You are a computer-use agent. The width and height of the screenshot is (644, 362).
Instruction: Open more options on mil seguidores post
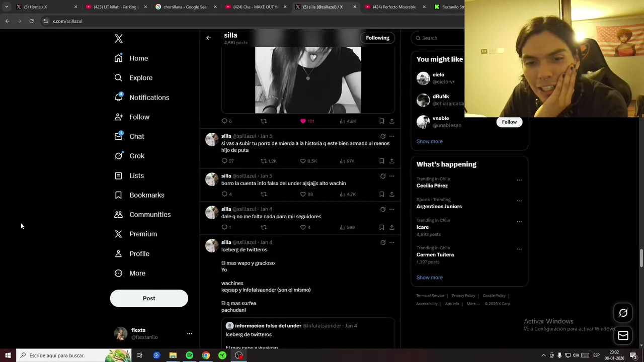click(392, 209)
